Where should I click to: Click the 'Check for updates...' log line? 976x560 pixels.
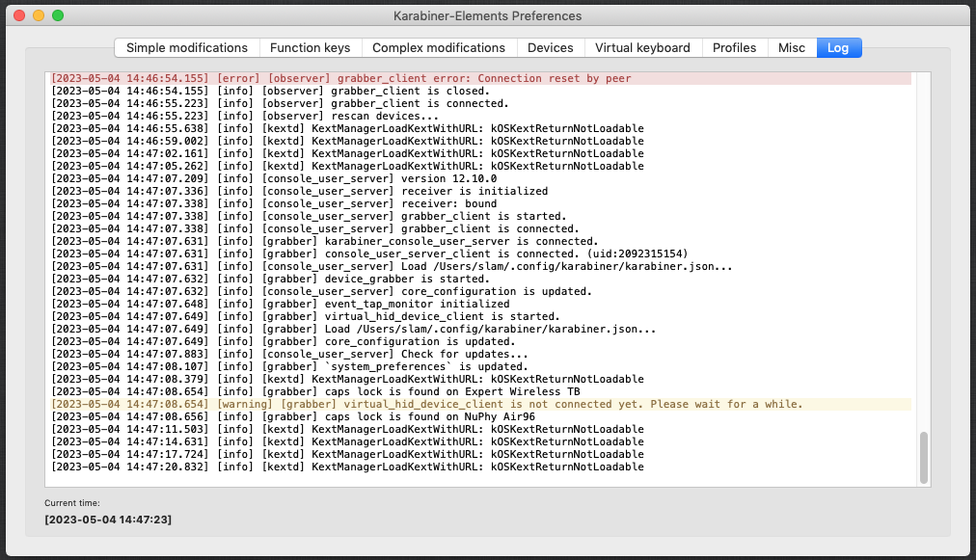click(289, 354)
